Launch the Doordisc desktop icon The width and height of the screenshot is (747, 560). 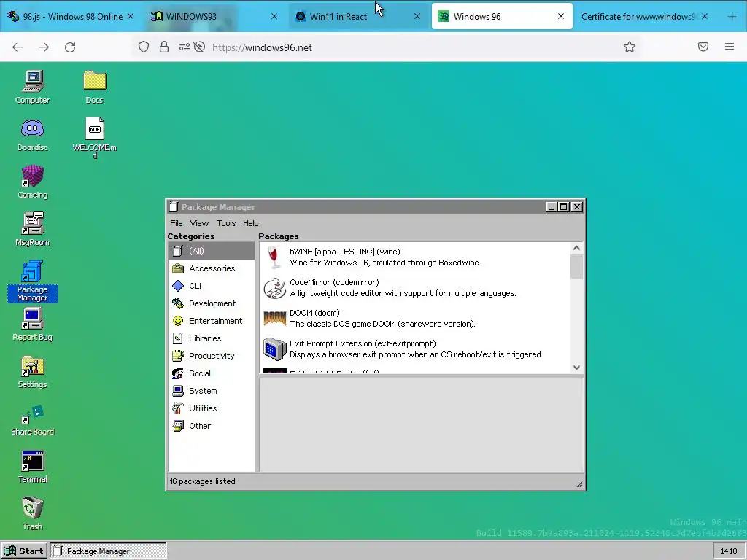tap(32, 135)
